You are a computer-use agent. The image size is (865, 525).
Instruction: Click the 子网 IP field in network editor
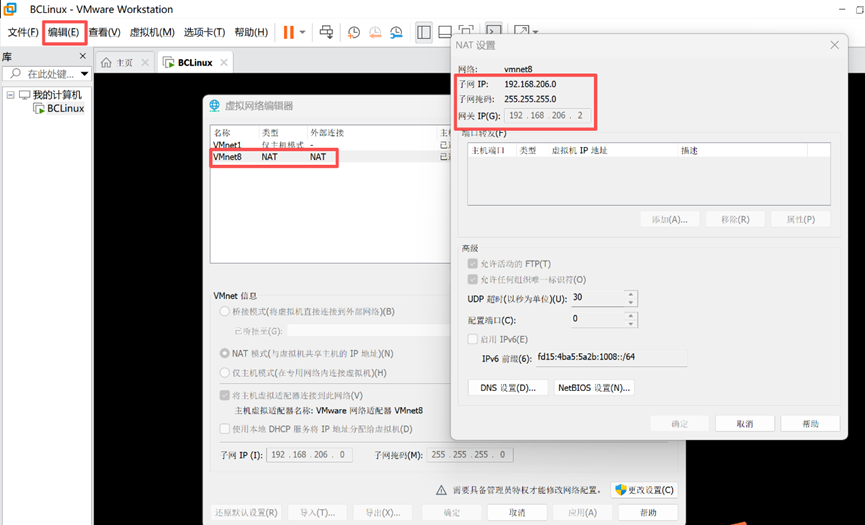coord(309,455)
